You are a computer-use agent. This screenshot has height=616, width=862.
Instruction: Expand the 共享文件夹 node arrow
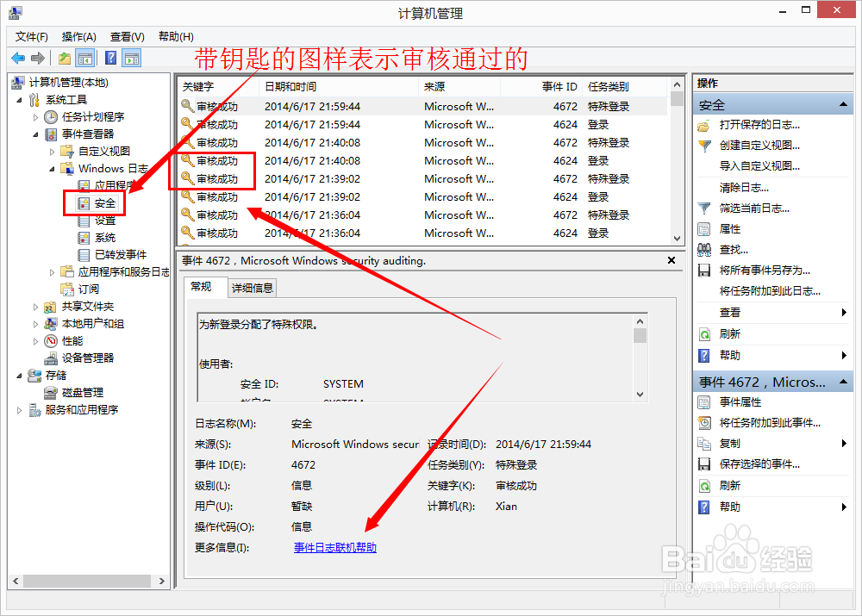point(35,307)
